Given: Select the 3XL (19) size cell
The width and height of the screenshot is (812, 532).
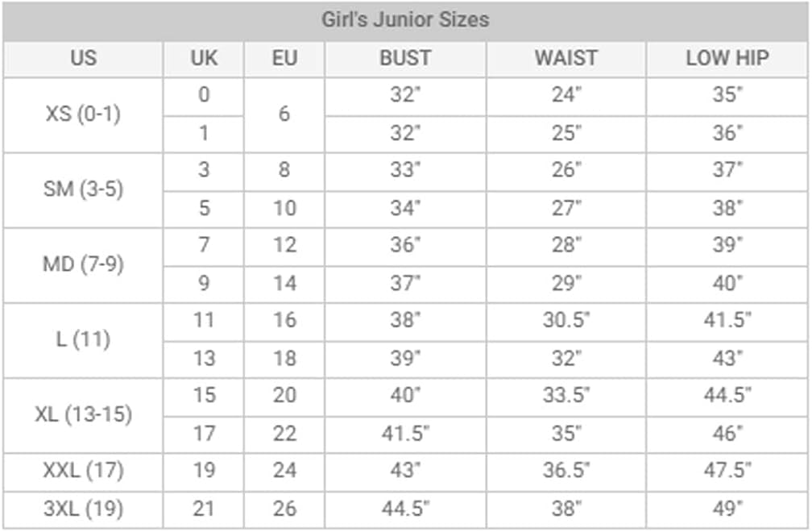Looking at the screenshot, I should coord(83,509).
